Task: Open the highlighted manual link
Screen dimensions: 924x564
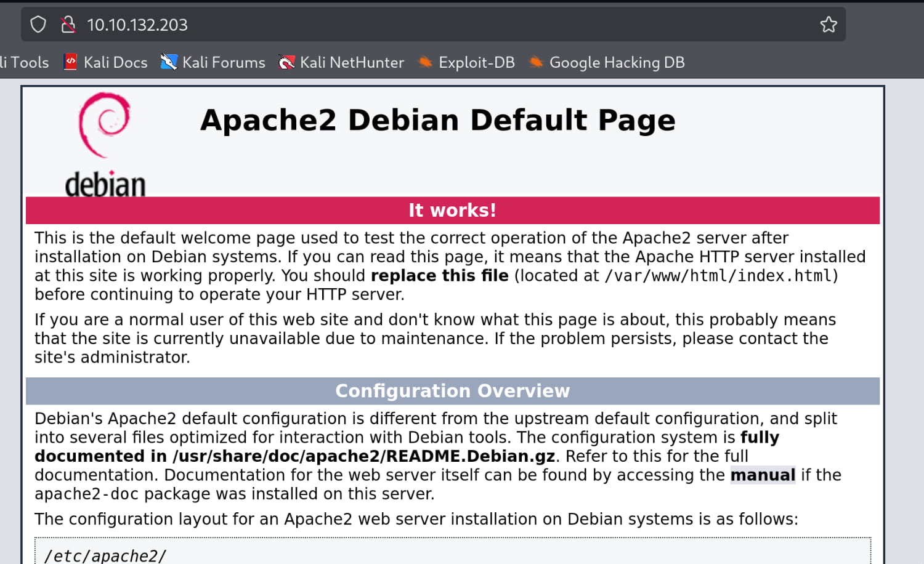Action: click(763, 475)
